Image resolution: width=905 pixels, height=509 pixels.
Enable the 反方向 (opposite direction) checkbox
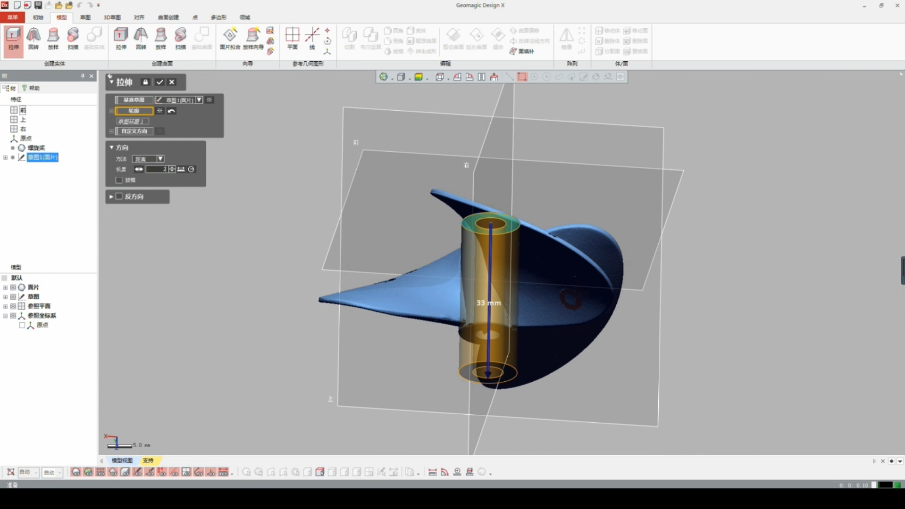coord(119,197)
